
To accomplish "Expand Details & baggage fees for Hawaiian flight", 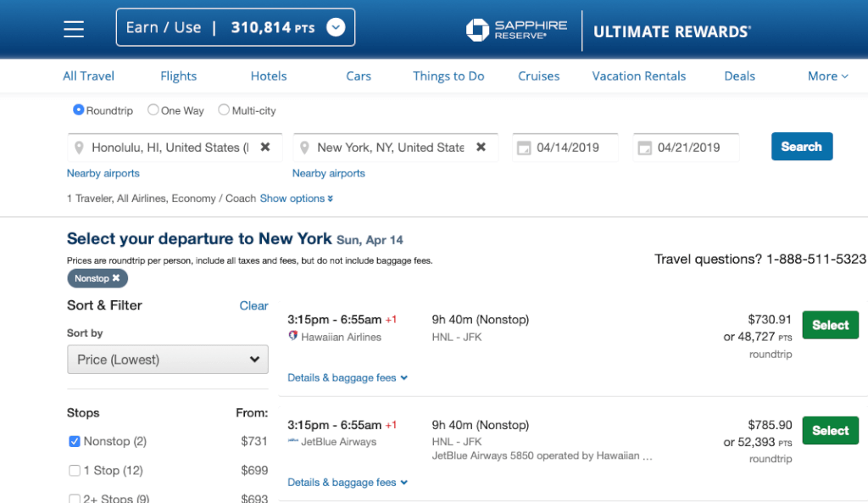I will [348, 377].
